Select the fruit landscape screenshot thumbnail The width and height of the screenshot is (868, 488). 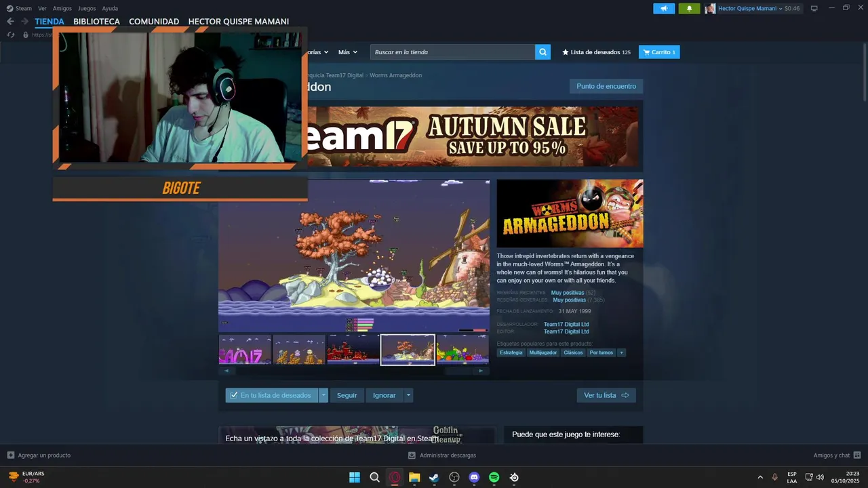[462, 350]
